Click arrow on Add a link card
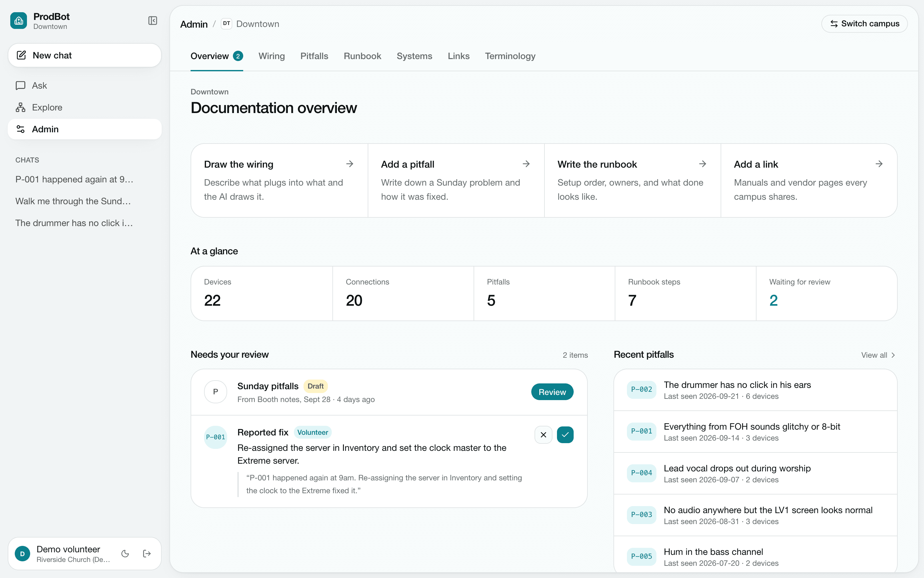 [x=879, y=164]
